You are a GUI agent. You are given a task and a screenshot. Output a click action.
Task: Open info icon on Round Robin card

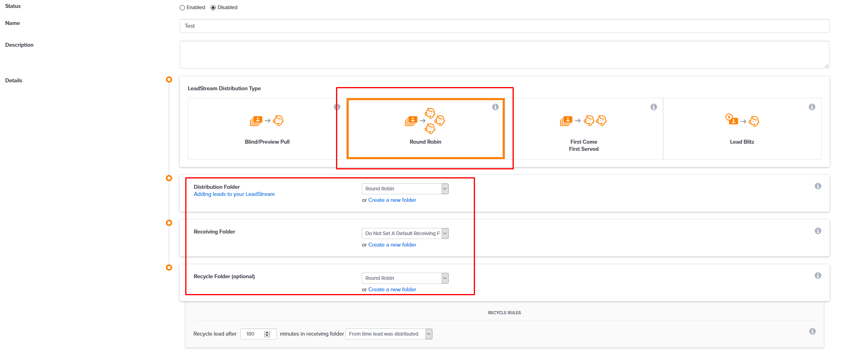[495, 107]
